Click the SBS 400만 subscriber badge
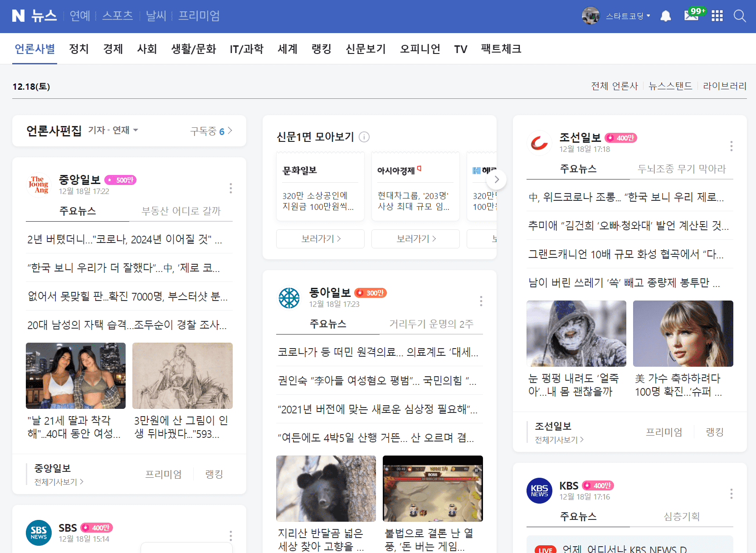Image resolution: width=756 pixels, height=553 pixels. [x=97, y=528]
